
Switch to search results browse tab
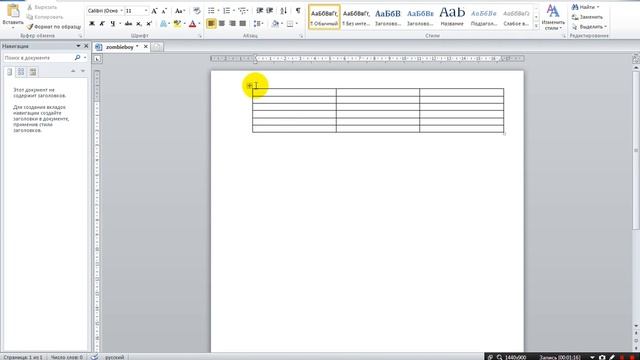point(33,72)
